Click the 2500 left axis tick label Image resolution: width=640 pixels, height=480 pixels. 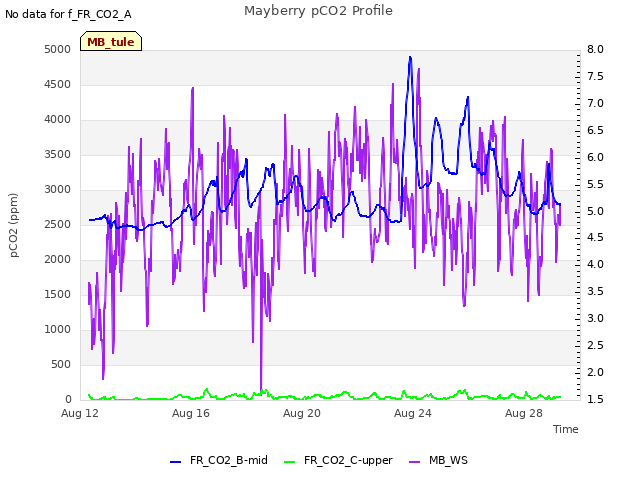58,224
